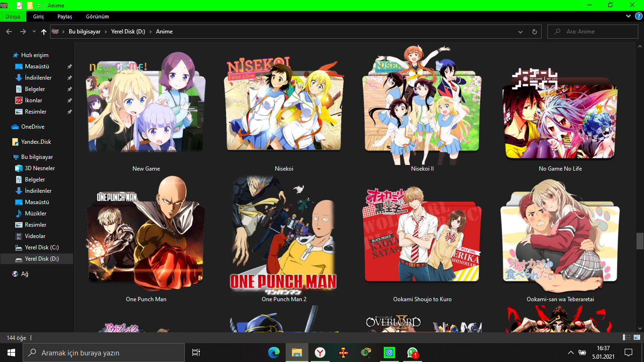Open Masaüstü under Hızlı erişim
This screenshot has width=644, height=362.
[37, 66]
